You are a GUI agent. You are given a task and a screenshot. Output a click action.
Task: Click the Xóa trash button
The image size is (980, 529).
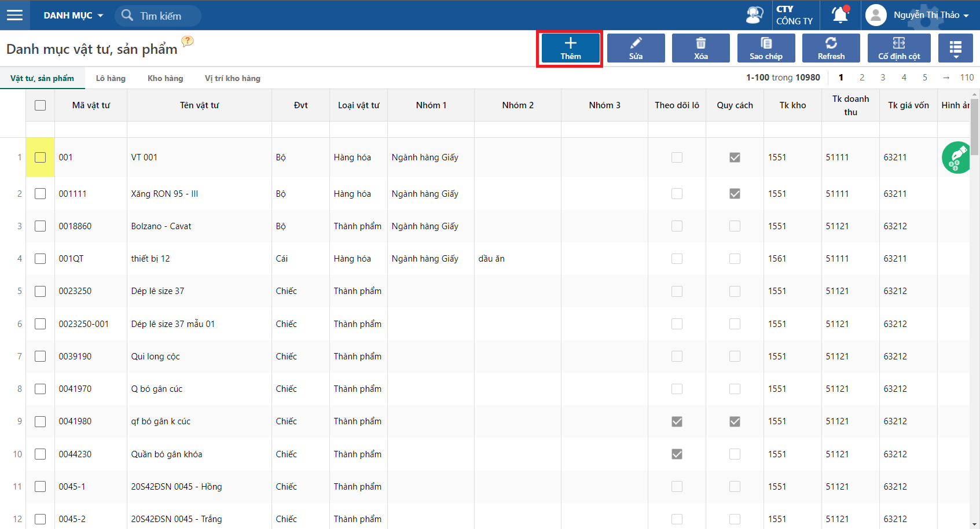coord(701,48)
